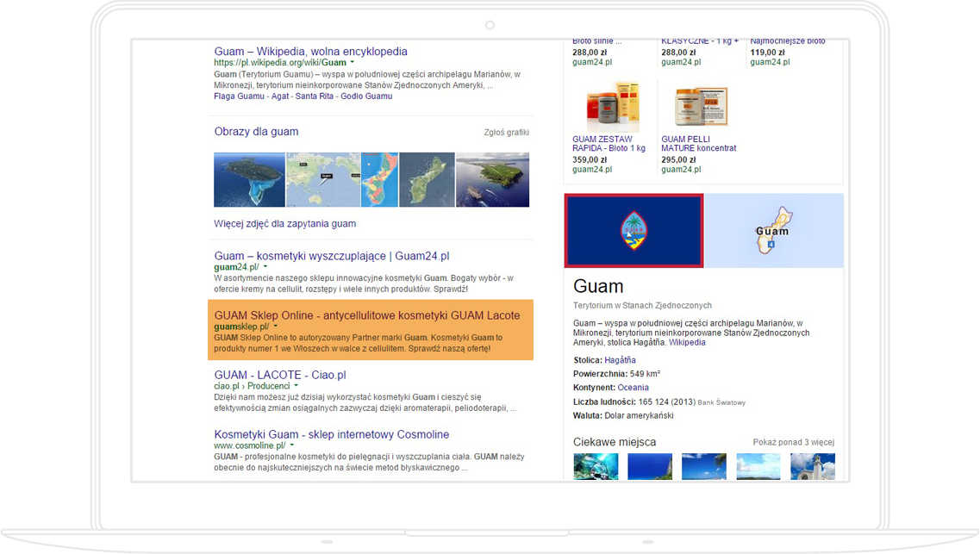The width and height of the screenshot is (980, 554).
Task: Open Wikipedia link in Guam description
Action: (687, 342)
